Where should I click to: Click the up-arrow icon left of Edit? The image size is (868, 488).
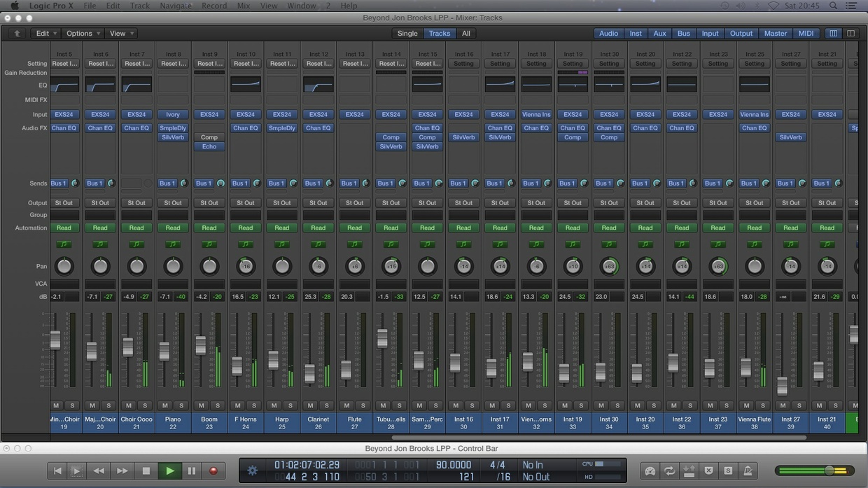tap(17, 33)
